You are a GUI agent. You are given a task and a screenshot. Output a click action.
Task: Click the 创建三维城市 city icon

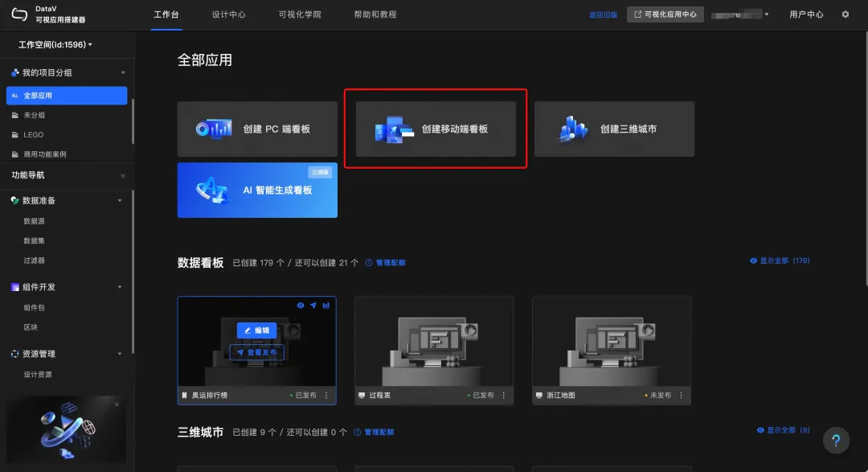[573, 129]
